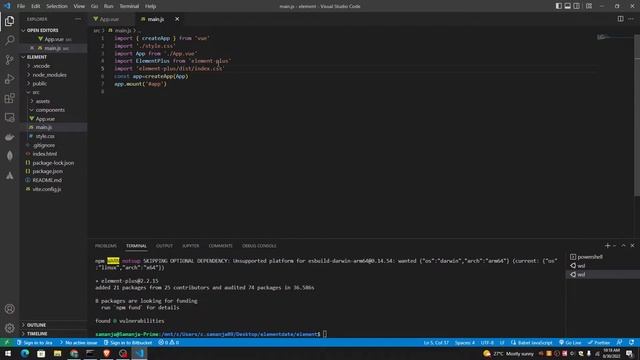Close the main.js editor tab
Image resolution: width=640 pixels, height=360 pixels.
coord(177,19)
